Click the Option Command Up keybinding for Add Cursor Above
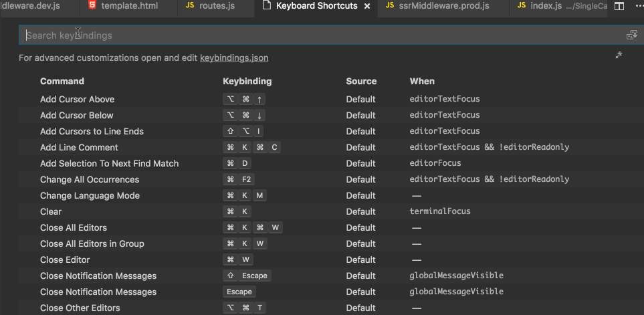This screenshot has width=644, height=315. coord(244,99)
